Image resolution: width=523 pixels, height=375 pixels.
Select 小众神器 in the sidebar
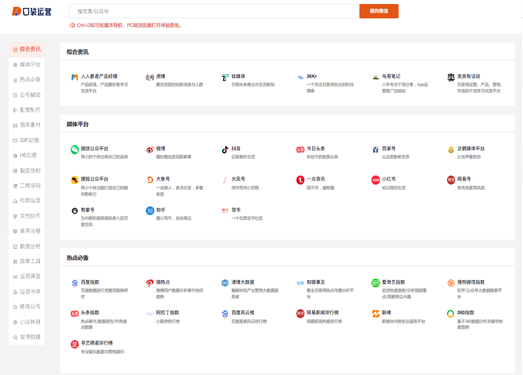27,322
